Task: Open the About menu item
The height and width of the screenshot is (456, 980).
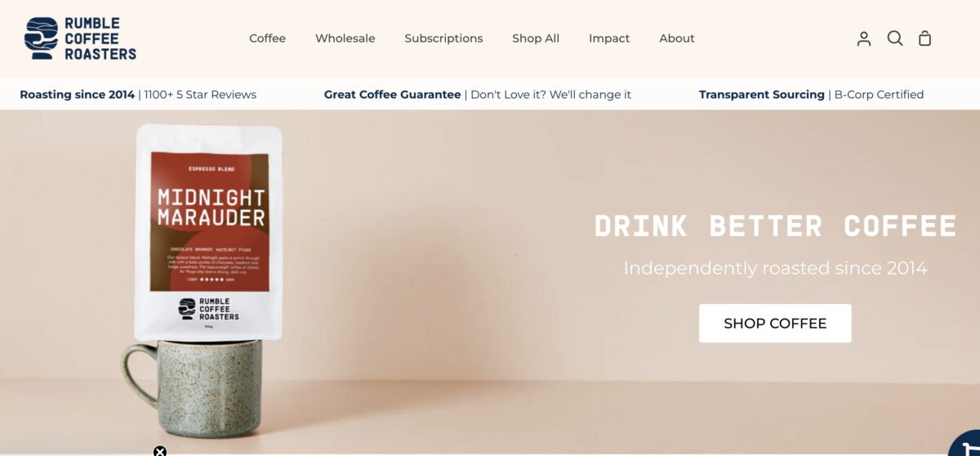Action: coord(677,38)
